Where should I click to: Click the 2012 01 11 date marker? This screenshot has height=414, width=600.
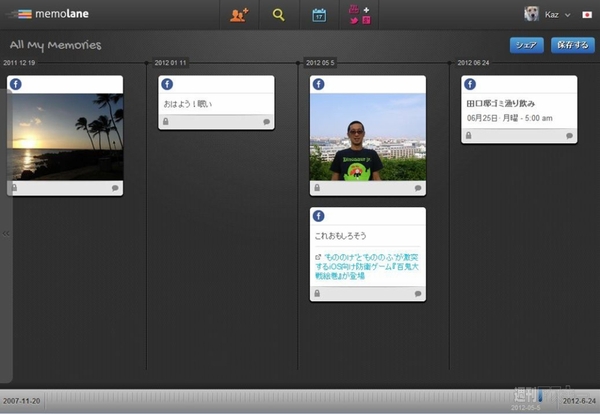click(x=171, y=63)
